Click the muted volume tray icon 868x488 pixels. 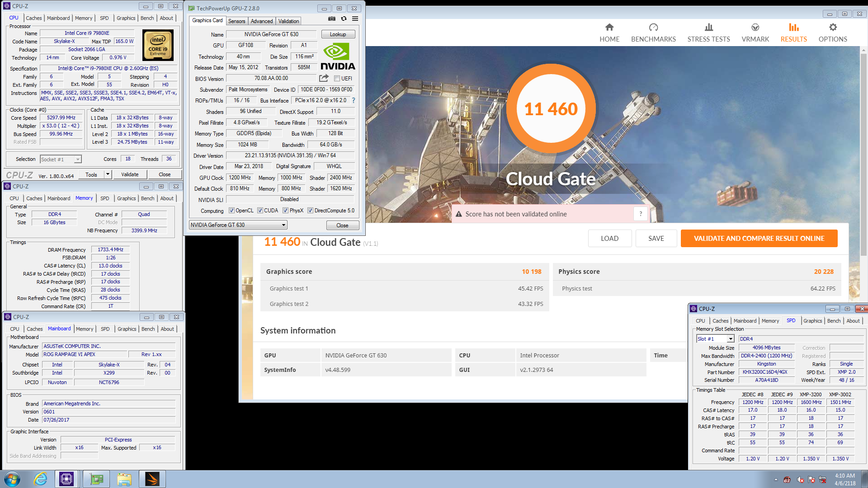800,480
